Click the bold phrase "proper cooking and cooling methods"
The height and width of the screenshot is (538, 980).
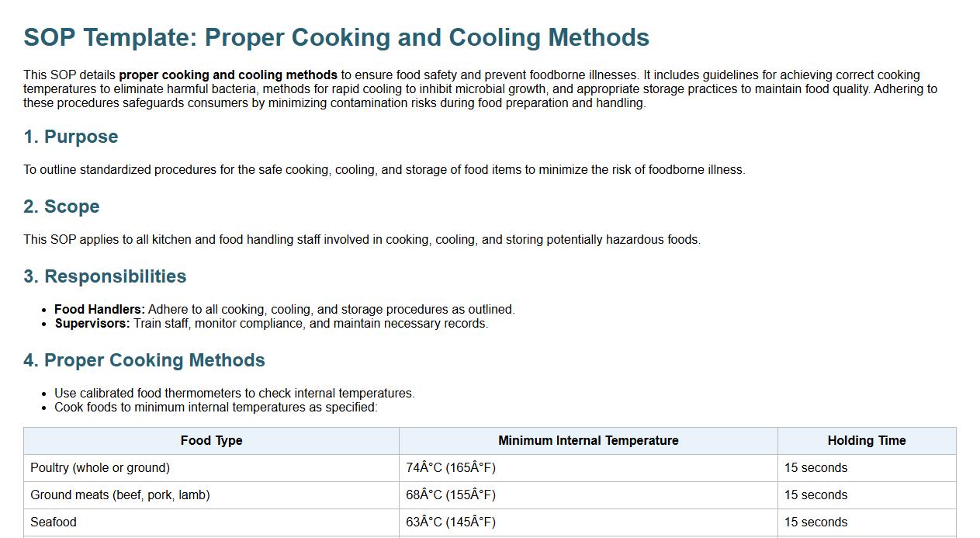pyautogui.click(x=228, y=75)
